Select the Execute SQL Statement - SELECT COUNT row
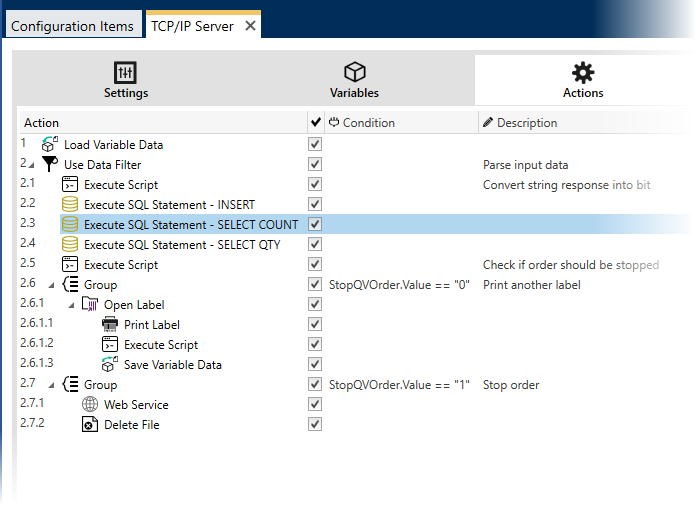This screenshot has height=505, width=696. point(190,225)
